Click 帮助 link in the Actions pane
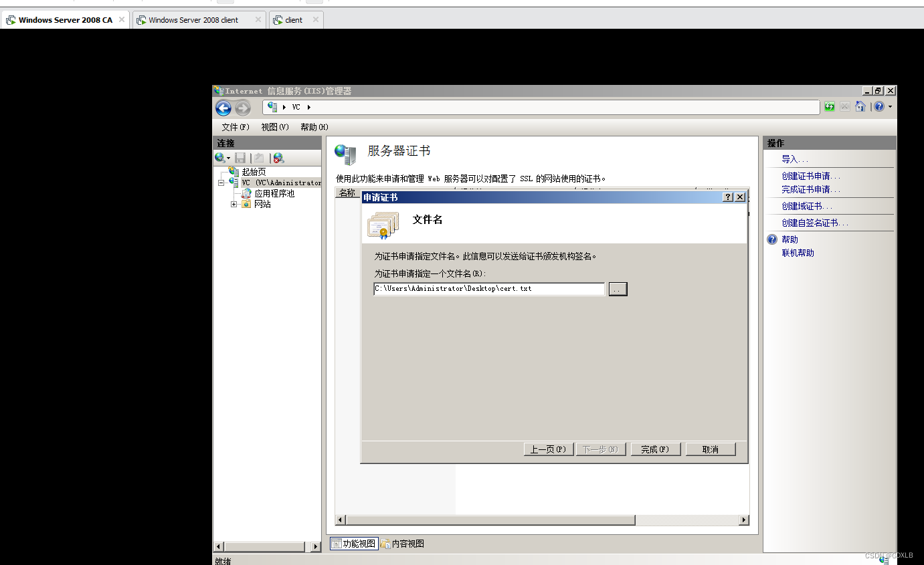This screenshot has width=924, height=565. point(790,239)
